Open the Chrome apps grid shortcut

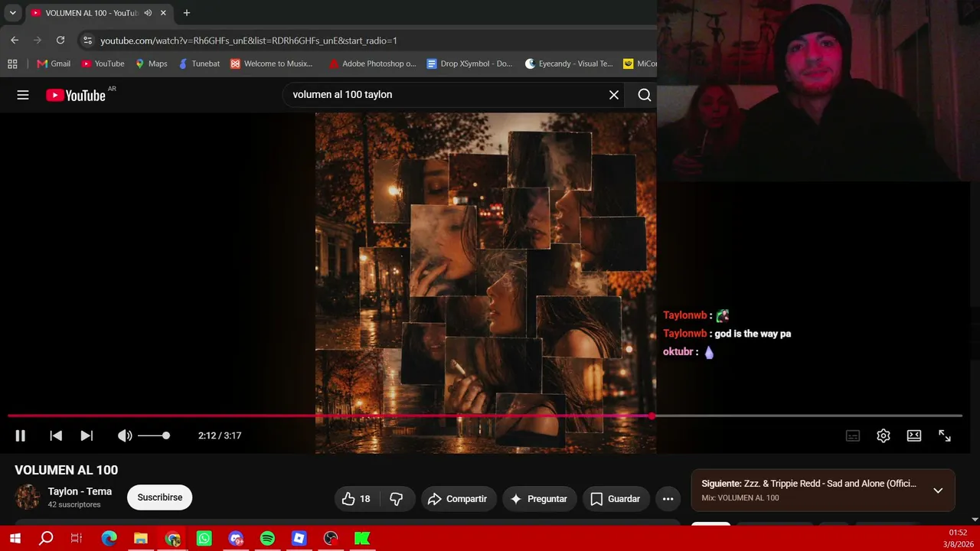[12, 64]
